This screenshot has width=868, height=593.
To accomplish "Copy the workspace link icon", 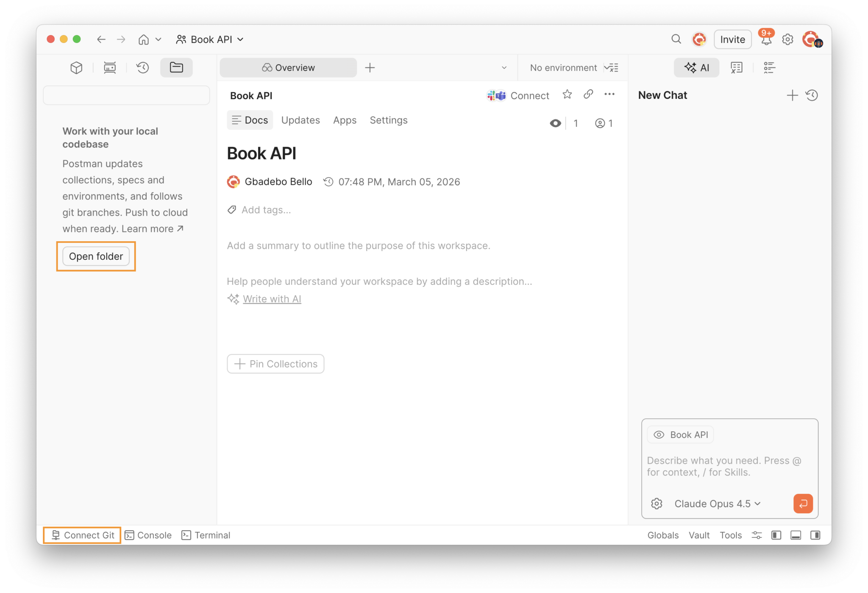I will pos(588,95).
